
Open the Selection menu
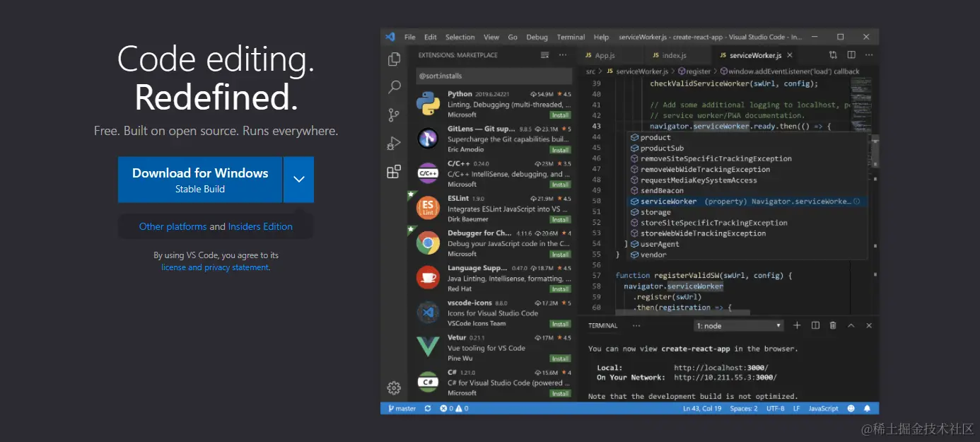coord(460,37)
